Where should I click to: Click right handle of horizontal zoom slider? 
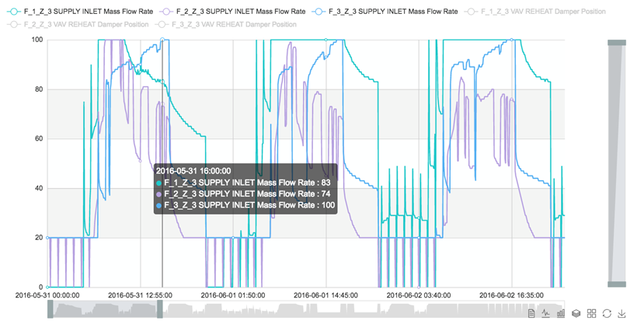pos(161,309)
